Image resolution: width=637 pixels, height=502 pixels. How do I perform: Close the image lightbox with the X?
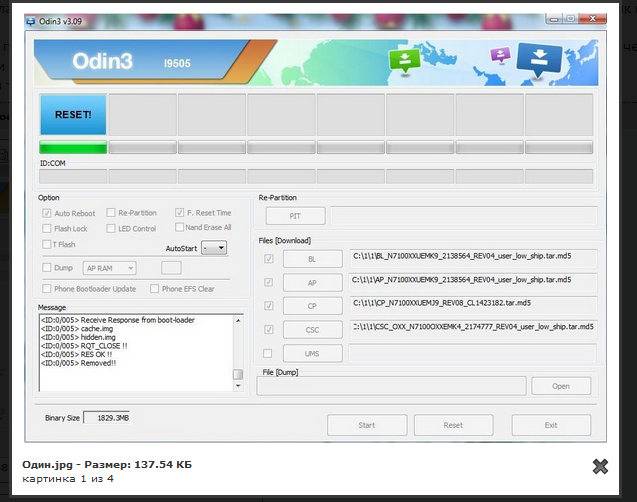(600, 466)
